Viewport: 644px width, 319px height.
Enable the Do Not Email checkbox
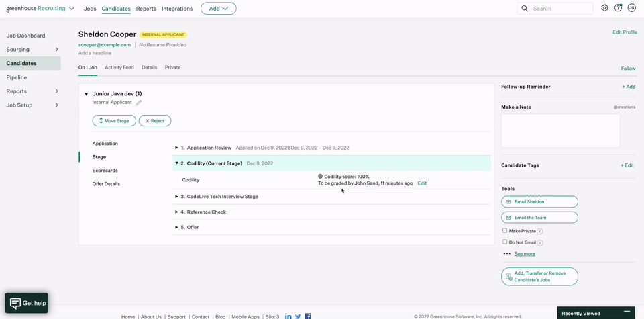504,242
